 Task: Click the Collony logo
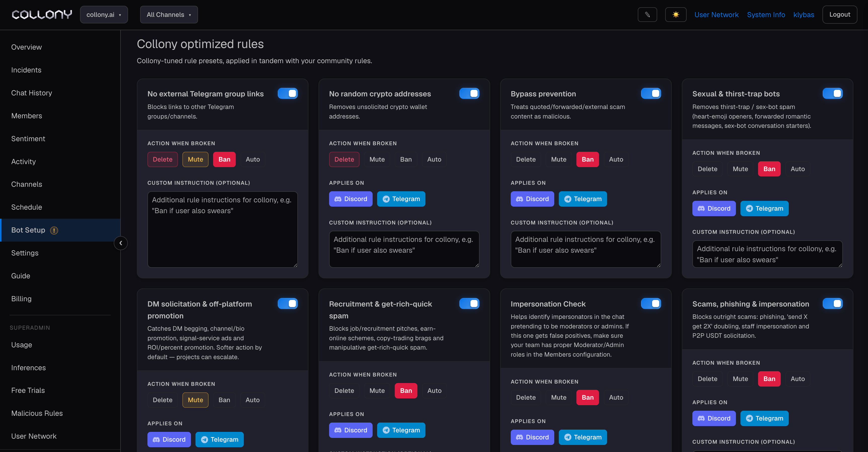coord(42,15)
